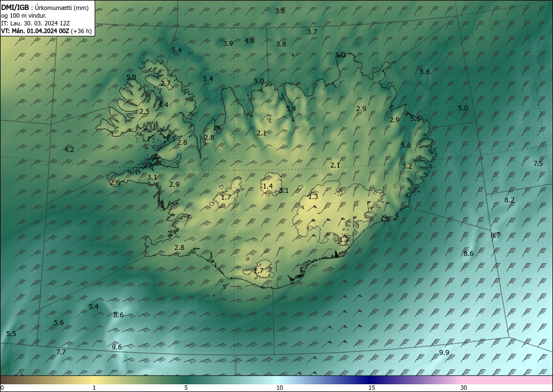This screenshot has height=392, width=553.
Task: Click the 'og 100 m vindur.' line
Action: click(24, 15)
